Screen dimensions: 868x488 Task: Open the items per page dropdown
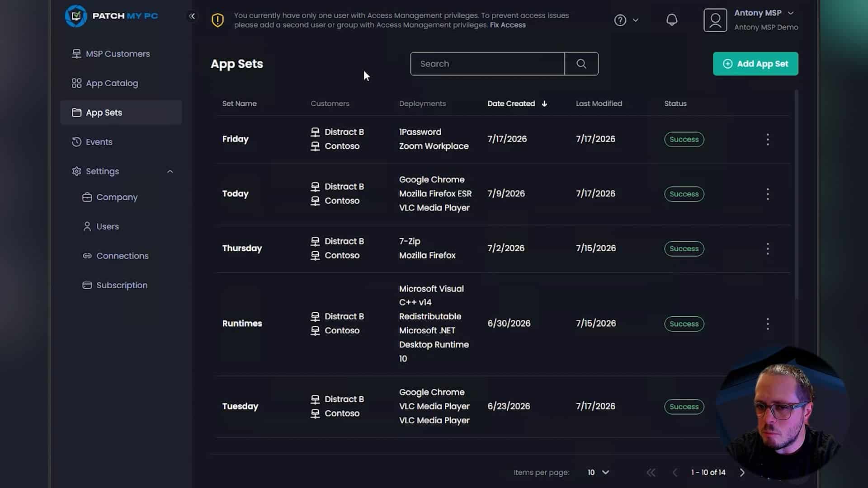coord(598,472)
